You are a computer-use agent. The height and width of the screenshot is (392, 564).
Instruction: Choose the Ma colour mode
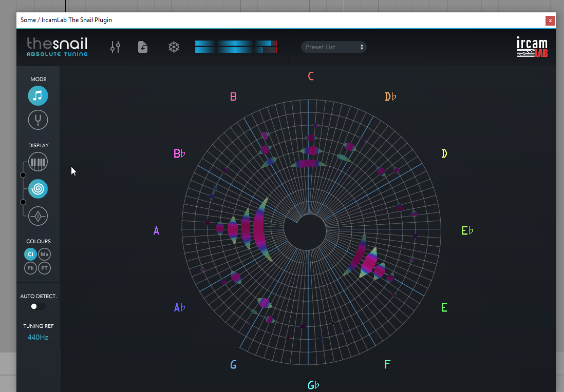click(45, 254)
